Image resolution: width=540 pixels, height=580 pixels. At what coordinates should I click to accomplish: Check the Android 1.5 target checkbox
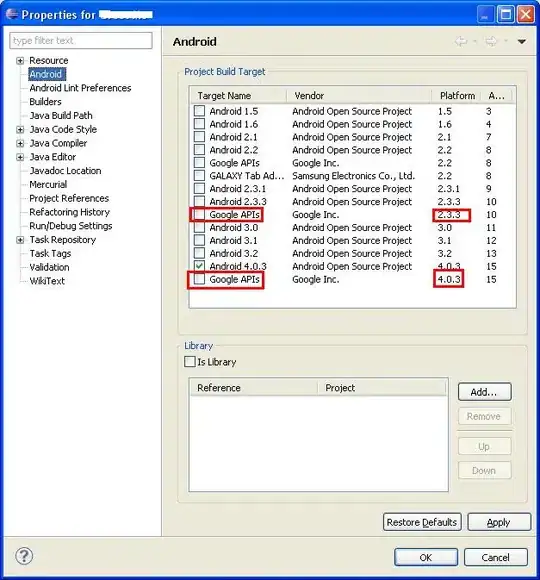click(x=199, y=111)
